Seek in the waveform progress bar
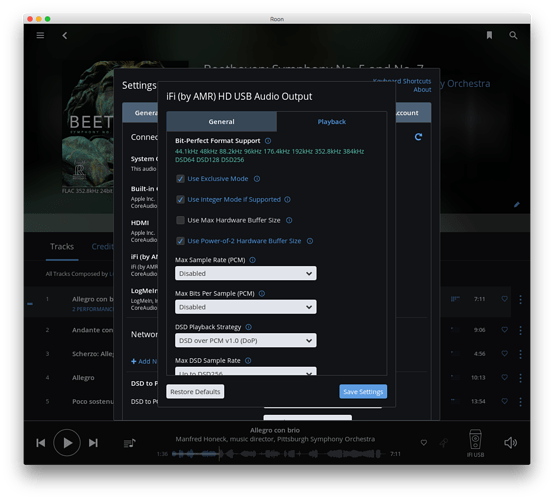The image size is (555, 500). 278,454
